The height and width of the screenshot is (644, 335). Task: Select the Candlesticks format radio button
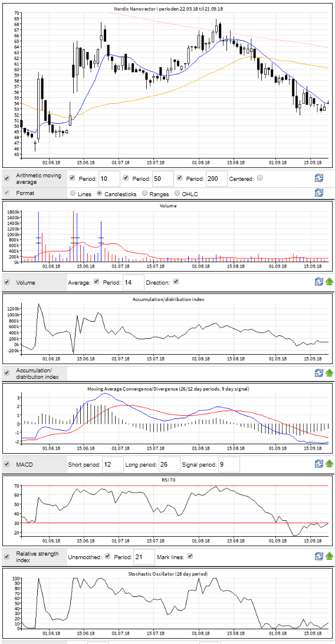click(99, 193)
